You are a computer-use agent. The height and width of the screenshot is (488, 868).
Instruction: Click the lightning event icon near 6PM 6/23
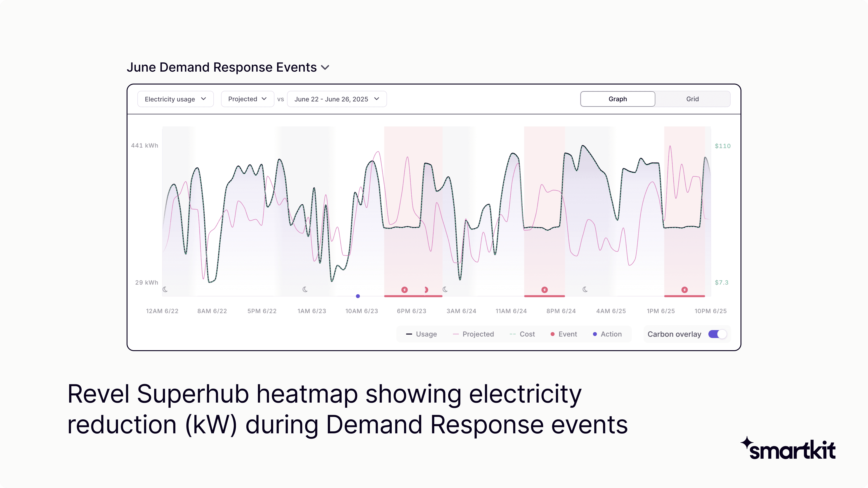tap(404, 289)
